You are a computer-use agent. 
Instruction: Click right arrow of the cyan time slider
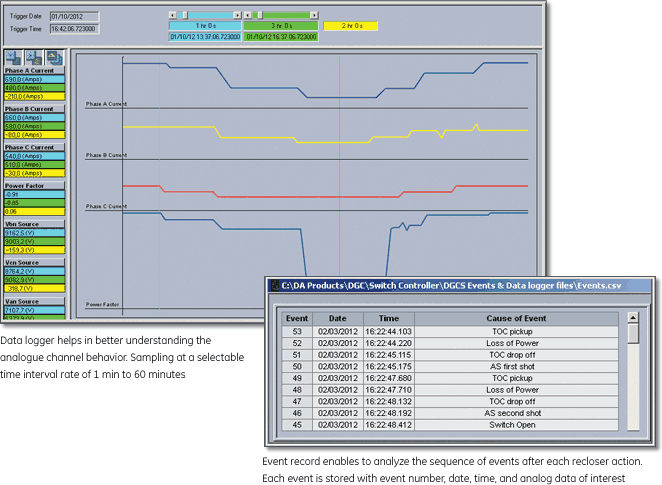(240, 15)
